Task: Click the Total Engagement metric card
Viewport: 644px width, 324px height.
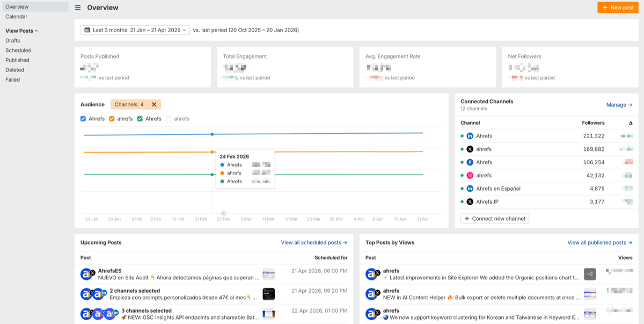Action: [x=285, y=67]
